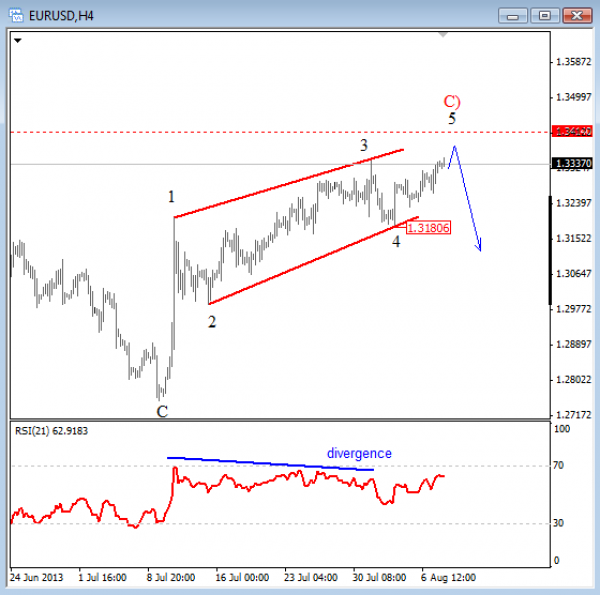Click the current price tag 1.33370
Image resolution: width=600 pixels, height=595 pixels.
click(x=571, y=164)
